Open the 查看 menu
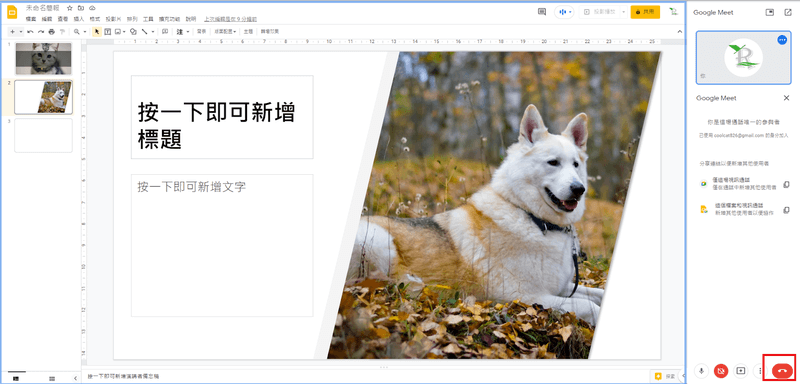Viewport: 800px width, 384px height. coord(63,19)
